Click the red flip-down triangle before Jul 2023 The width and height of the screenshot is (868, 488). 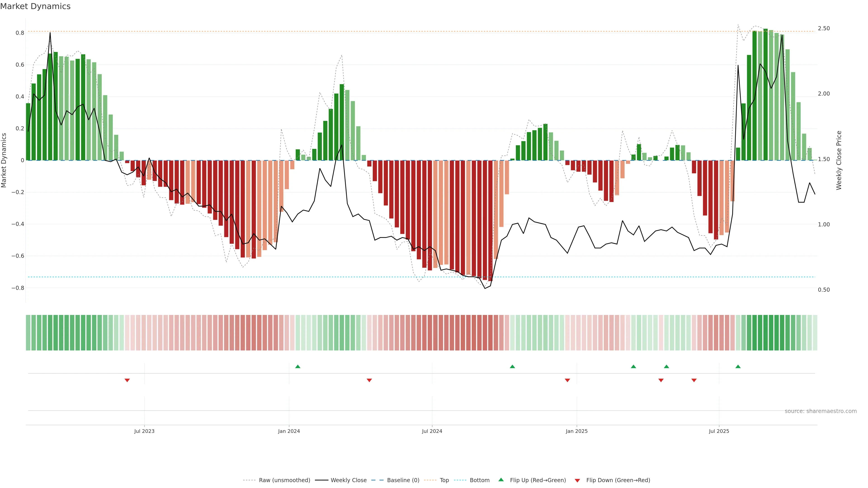point(127,380)
